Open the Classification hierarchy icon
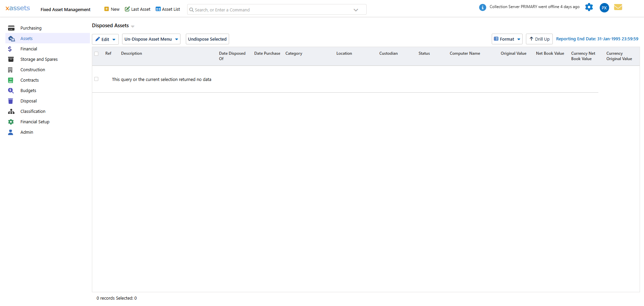 point(11,111)
